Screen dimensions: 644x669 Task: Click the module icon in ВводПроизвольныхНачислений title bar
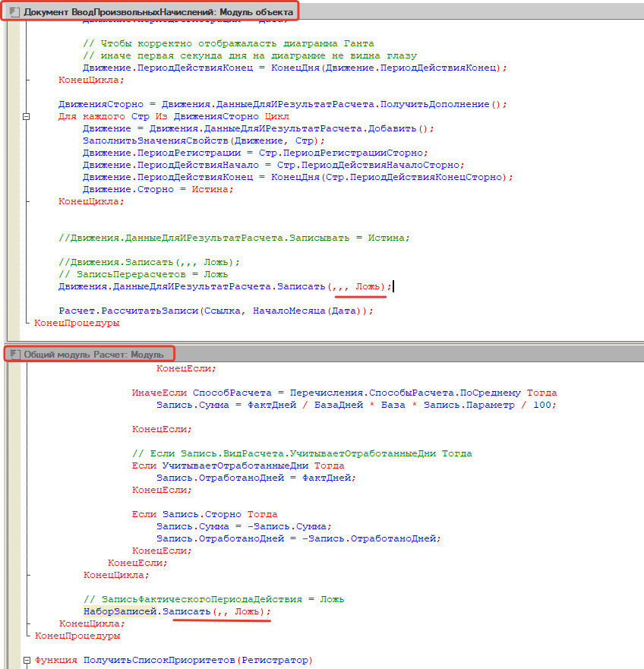click(14, 12)
